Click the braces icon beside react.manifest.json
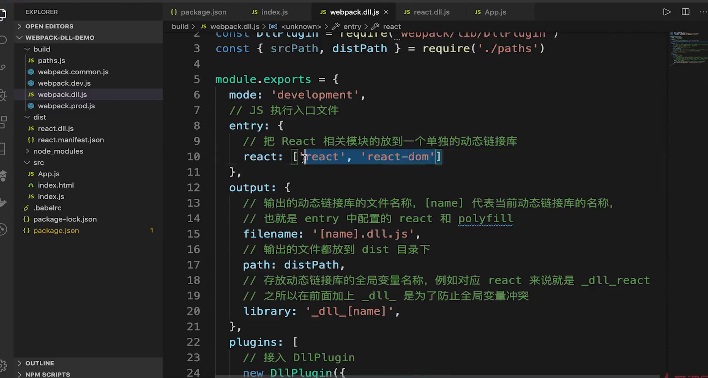708x378 pixels. [x=31, y=140]
